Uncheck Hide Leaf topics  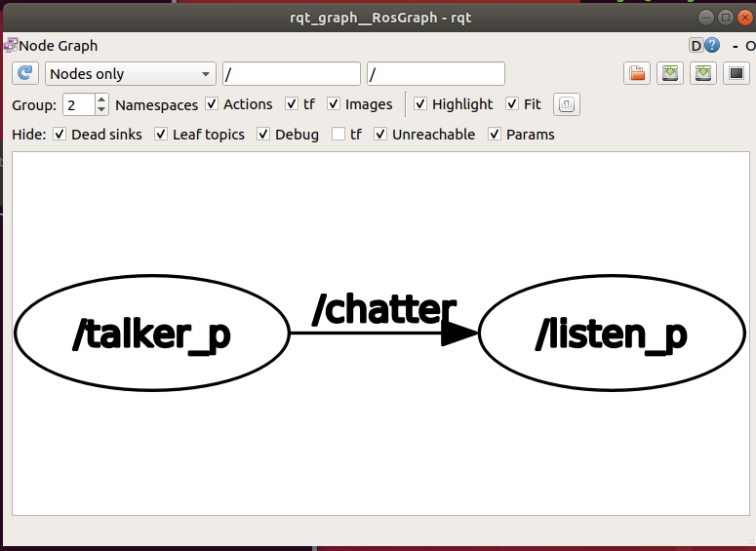pos(161,134)
